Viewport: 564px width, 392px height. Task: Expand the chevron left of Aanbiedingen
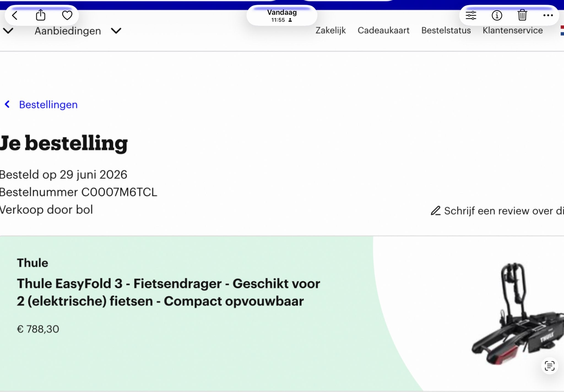(x=8, y=31)
